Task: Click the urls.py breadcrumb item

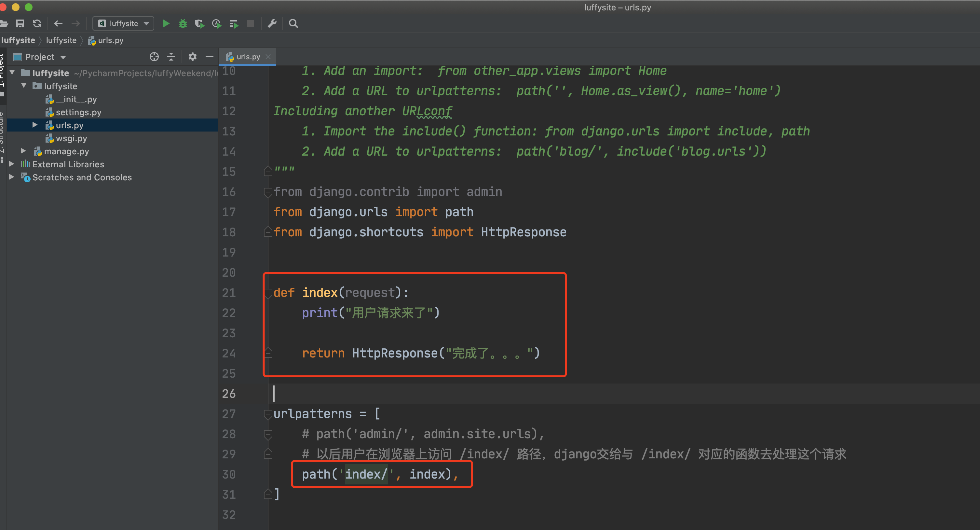Action: (106, 40)
